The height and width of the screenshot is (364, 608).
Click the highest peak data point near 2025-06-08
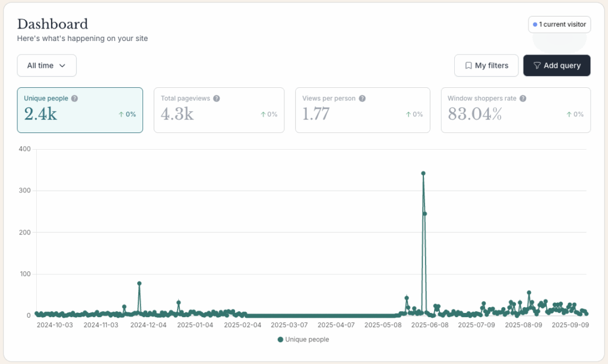click(x=423, y=173)
